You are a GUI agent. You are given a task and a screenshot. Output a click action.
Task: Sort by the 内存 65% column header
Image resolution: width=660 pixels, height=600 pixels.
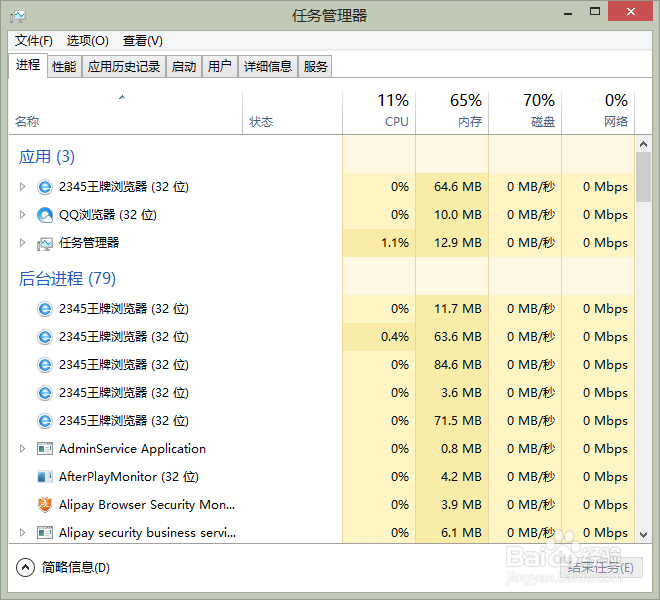click(x=452, y=113)
